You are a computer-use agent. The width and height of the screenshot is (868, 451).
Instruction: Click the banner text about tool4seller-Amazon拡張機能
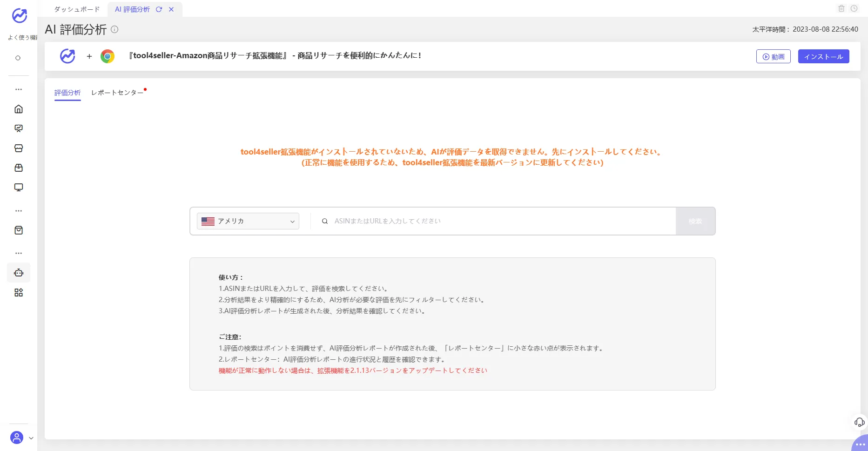[x=275, y=56]
